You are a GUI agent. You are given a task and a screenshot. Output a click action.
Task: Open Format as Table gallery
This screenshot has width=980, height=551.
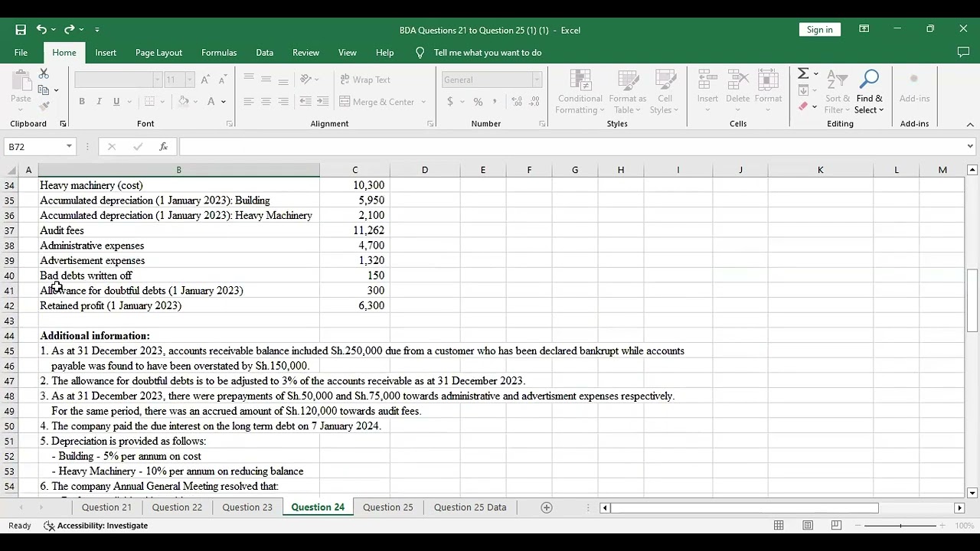coord(628,92)
